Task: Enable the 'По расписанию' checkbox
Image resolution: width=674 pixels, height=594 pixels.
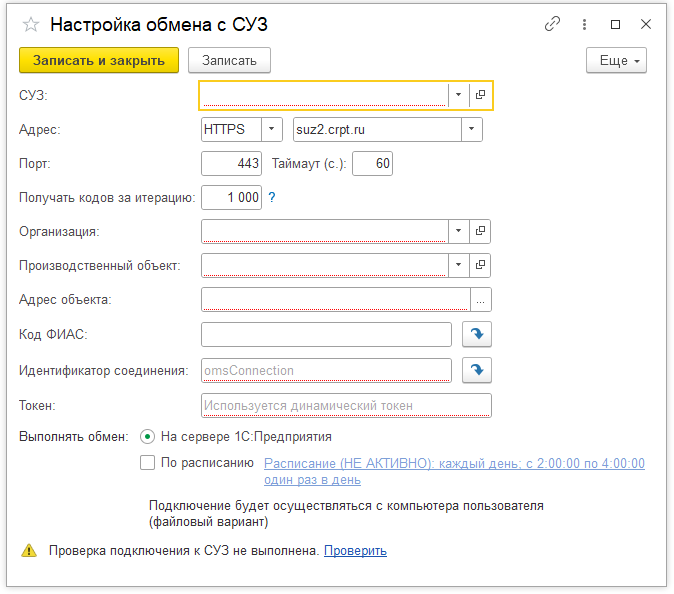Action: [147, 463]
